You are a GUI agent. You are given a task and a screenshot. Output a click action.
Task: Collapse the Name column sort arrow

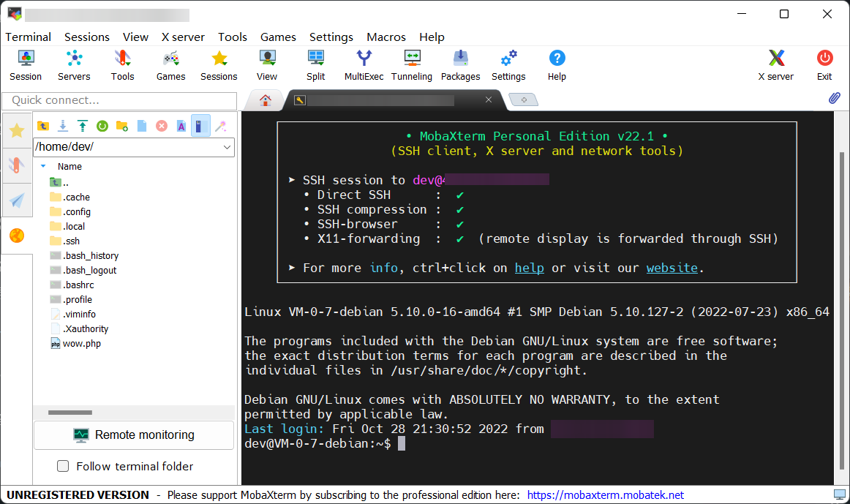(x=43, y=166)
